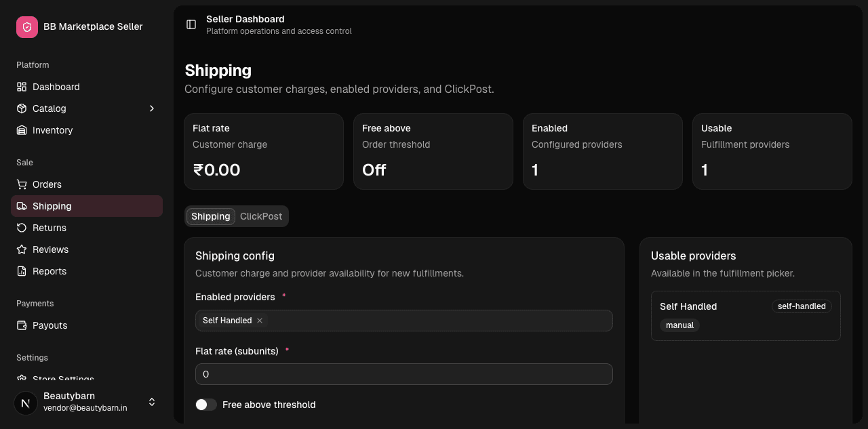Image resolution: width=868 pixels, height=429 pixels.
Task: Toggle the sidebar panel icon
Action: tap(191, 24)
